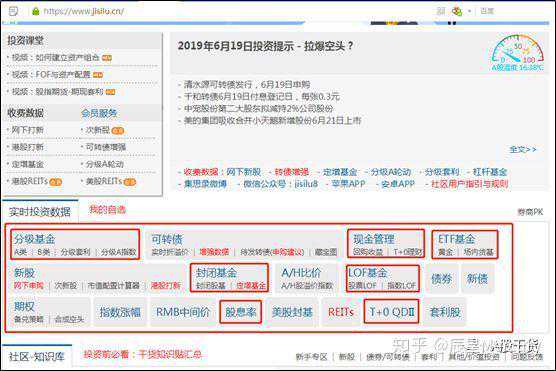This screenshot has width=556, height=371.
Task: Open 安卓APP link
Action: coord(398,184)
